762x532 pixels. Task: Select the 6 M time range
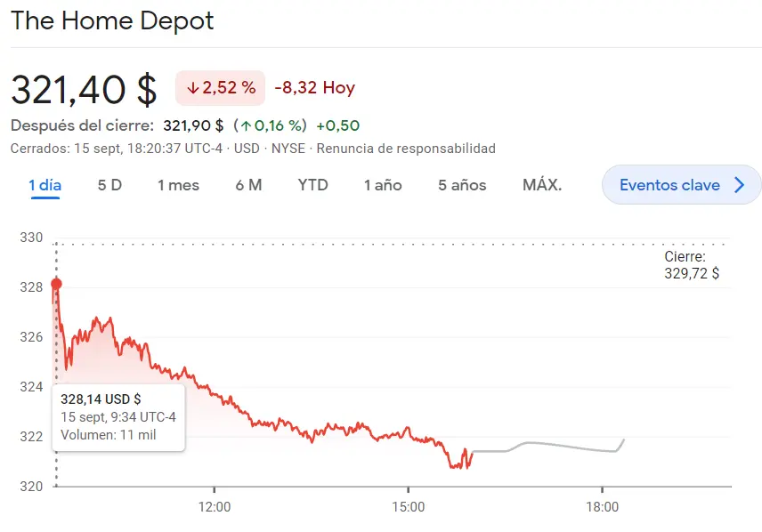[249, 185]
